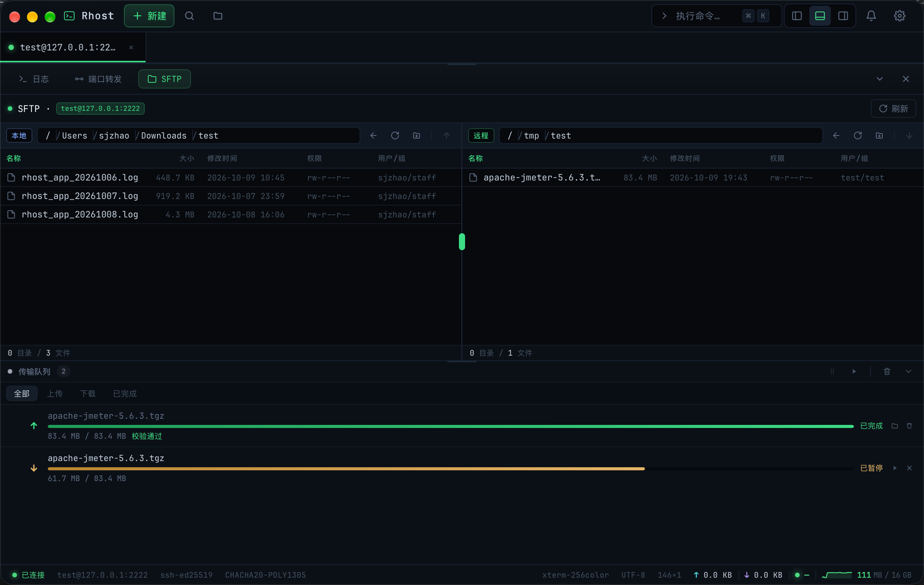Open the settings gear icon

(x=900, y=16)
